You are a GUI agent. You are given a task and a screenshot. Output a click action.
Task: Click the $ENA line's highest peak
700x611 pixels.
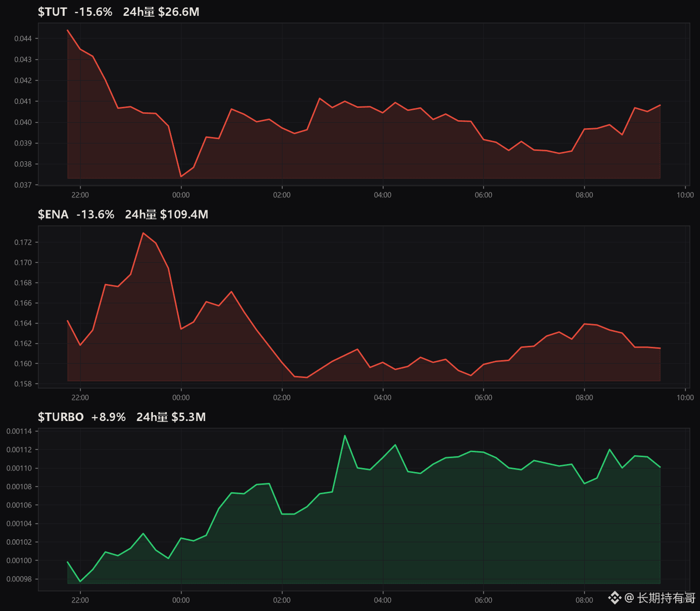[x=143, y=233]
